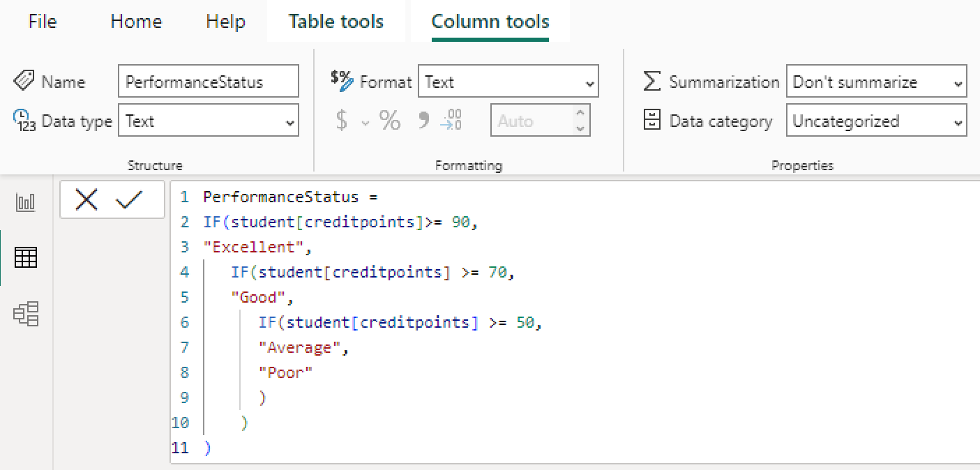Open the Model view icon
The height and width of the screenshot is (470, 980).
click(x=26, y=314)
